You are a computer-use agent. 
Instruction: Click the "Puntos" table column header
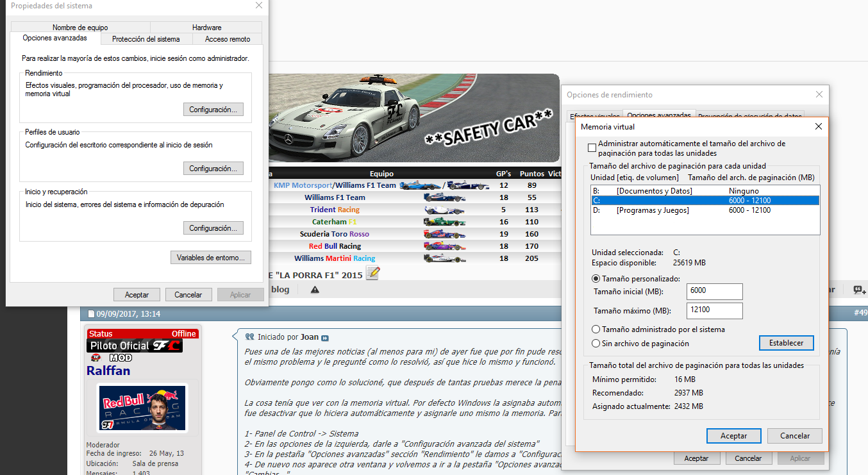click(x=531, y=174)
